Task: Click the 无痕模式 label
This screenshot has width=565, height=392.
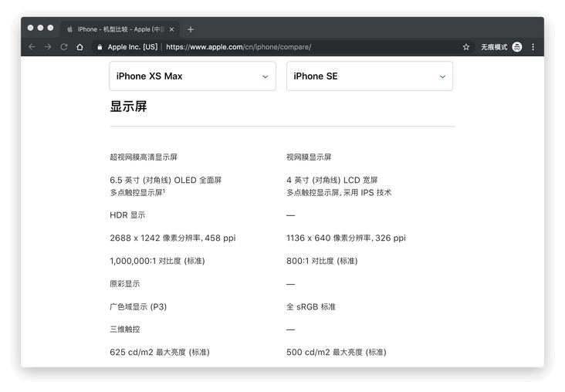Action: 494,47
